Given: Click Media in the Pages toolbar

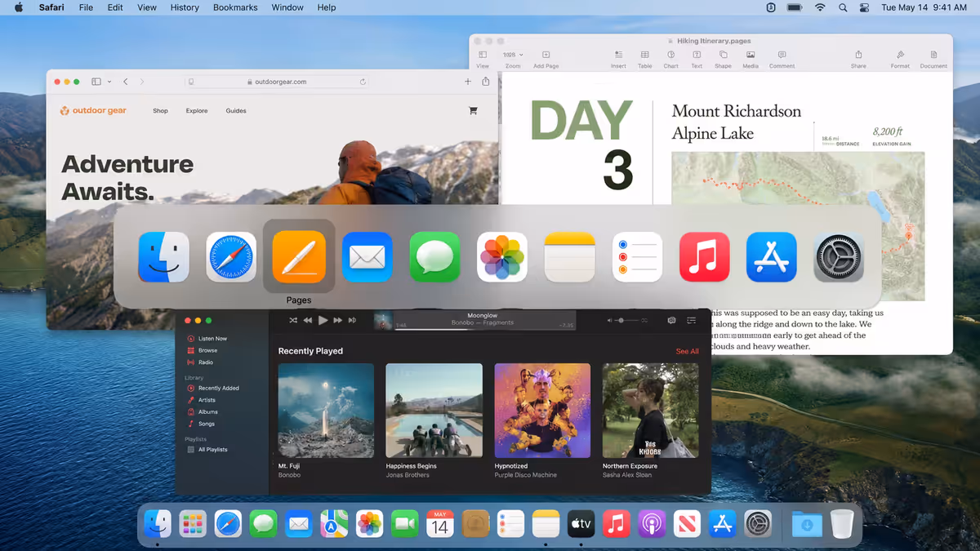Looking at the screenshot, I should coord(751,59).
